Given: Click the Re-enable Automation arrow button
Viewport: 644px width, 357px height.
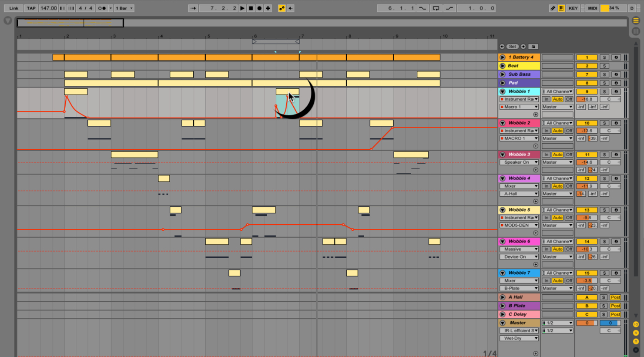Looking at the screenshot, I should (291, 8).
